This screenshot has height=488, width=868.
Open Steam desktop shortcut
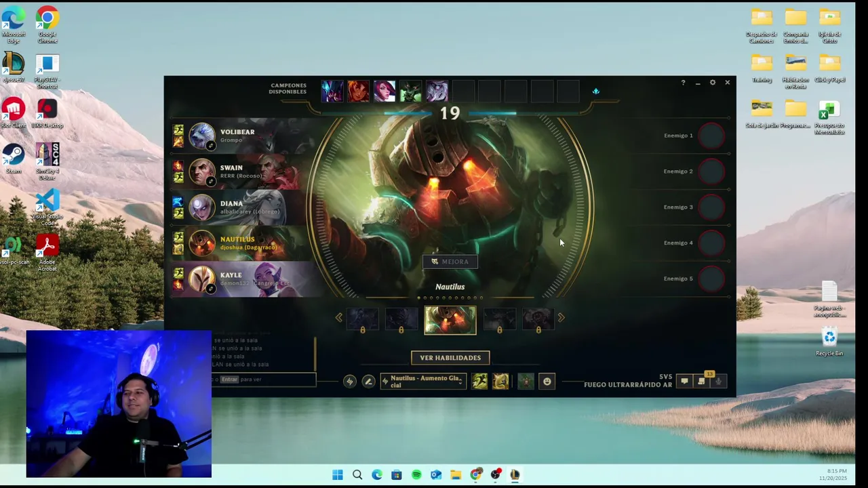[x=13, y=159]
